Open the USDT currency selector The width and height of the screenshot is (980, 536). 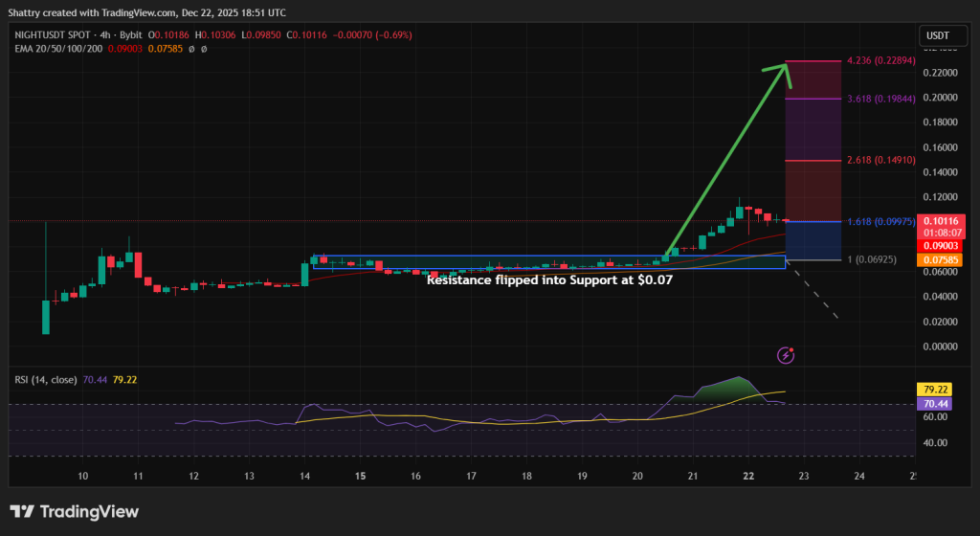[x=935, y=36]
